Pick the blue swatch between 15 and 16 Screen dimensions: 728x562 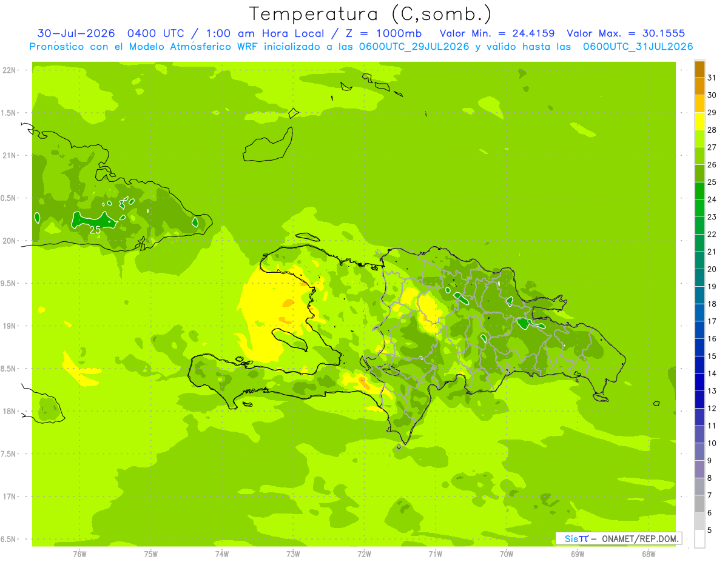pyautogui.click(x=699, y=347)
